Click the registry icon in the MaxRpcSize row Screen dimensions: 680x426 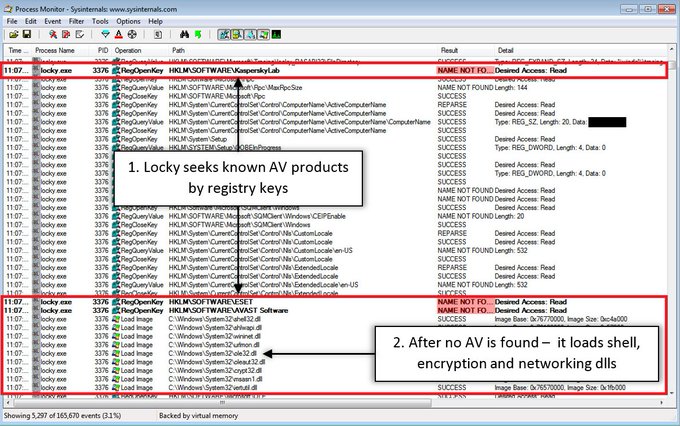click(x=116, y=88)
